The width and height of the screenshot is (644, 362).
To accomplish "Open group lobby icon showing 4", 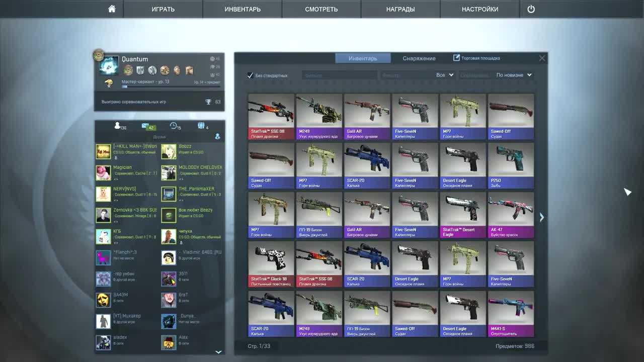I will (203, 126).
